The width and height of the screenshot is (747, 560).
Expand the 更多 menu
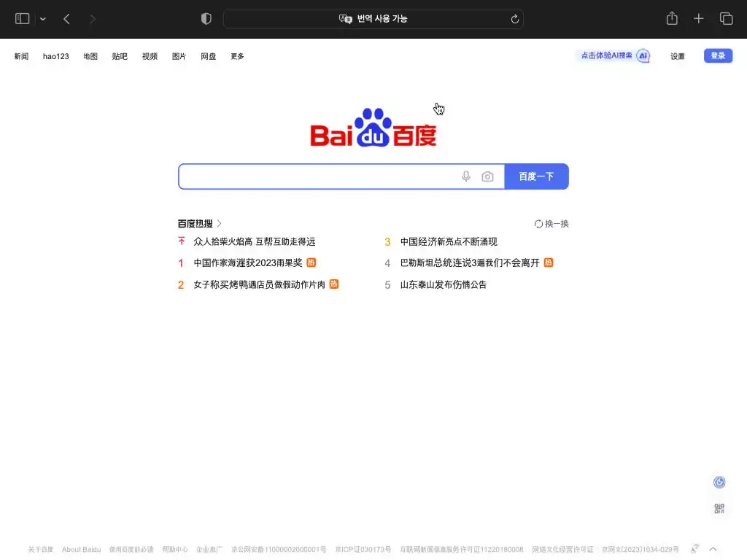pos(237,56)
